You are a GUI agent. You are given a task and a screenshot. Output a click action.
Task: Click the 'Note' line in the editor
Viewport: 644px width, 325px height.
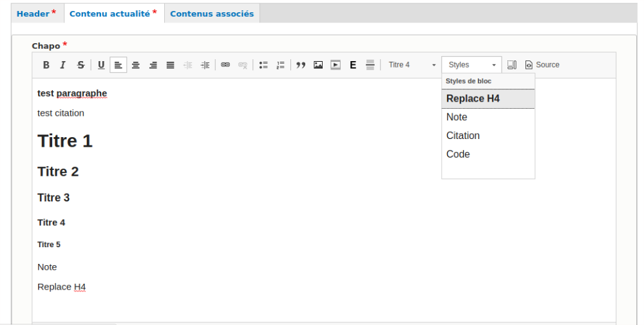pyautogui.click(x=47, y=267)
